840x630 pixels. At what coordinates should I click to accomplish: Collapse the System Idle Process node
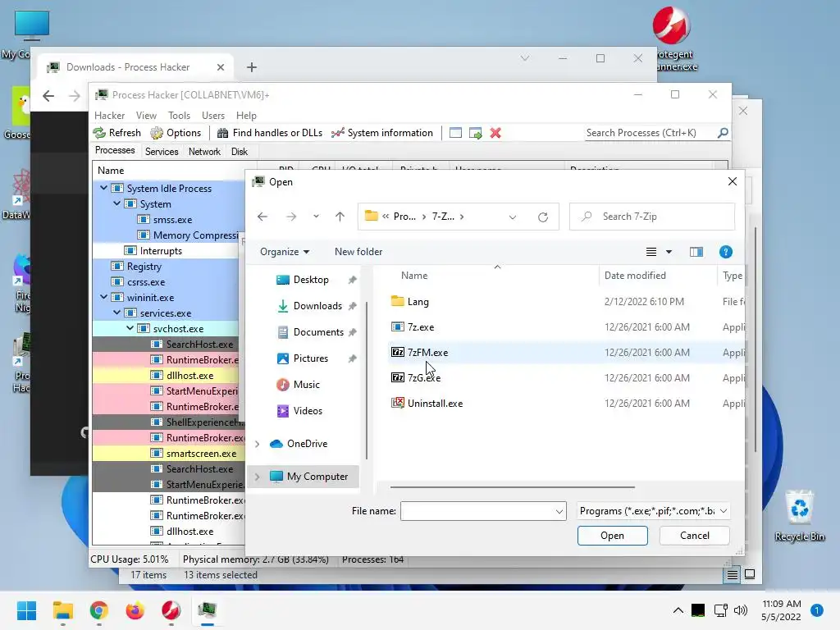pos(104,188)
